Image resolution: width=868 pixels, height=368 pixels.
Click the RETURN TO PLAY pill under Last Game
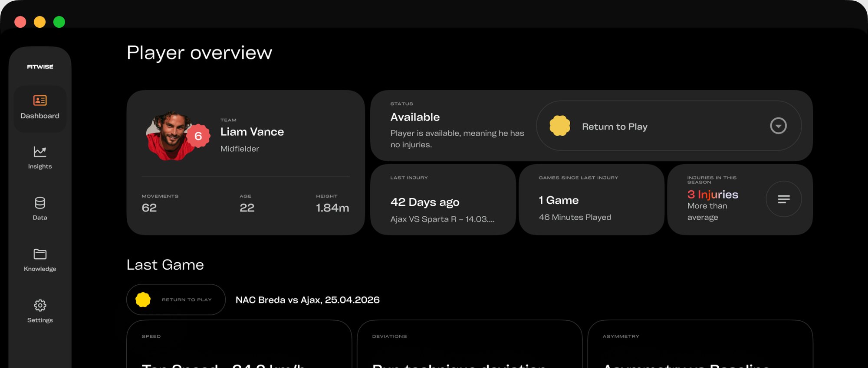[x=176, y=300]
